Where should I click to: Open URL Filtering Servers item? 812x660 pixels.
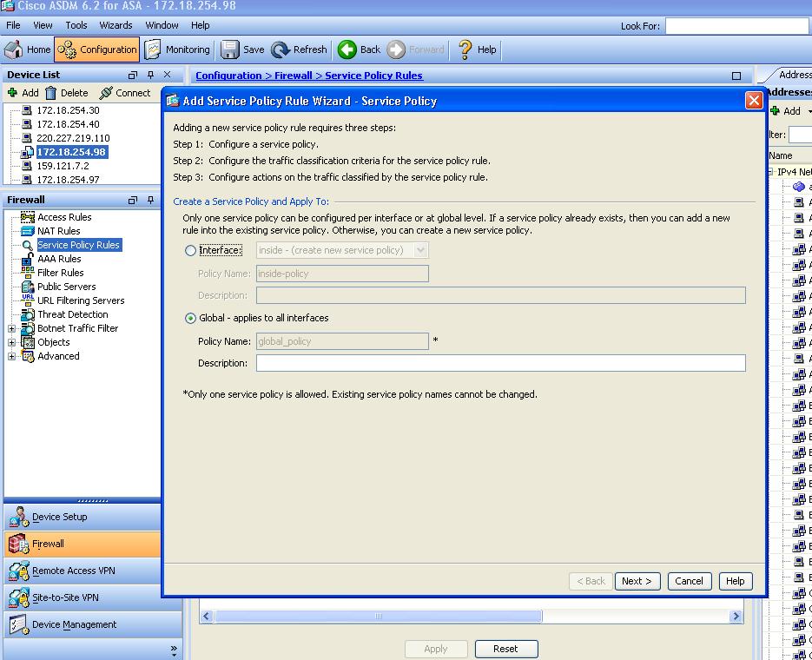click(x=81, y=300)
